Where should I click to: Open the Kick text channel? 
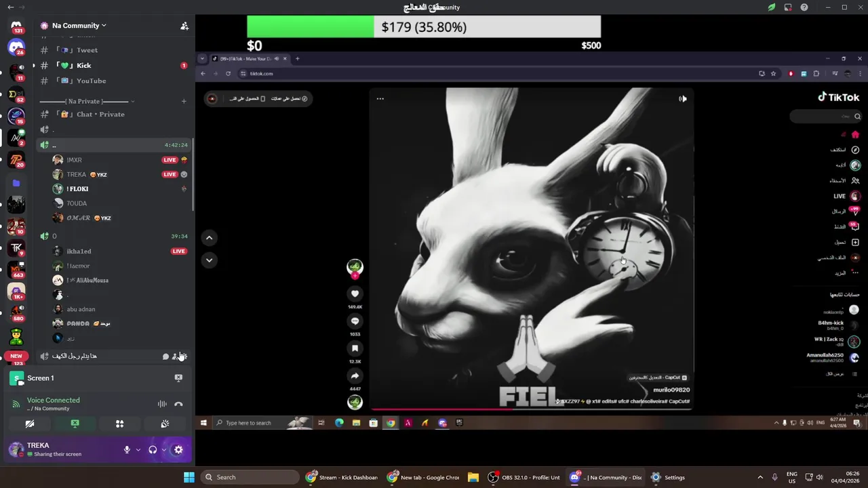pyautogui.click(x=113, y=66)
